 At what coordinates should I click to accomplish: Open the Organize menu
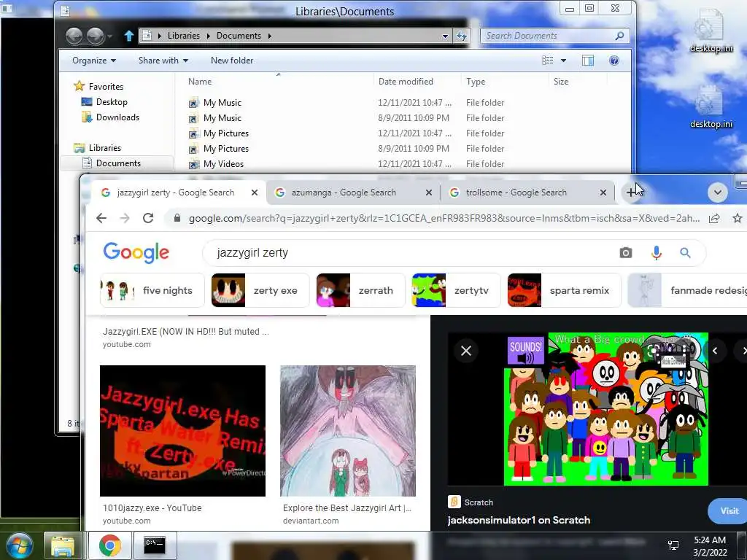94,61
